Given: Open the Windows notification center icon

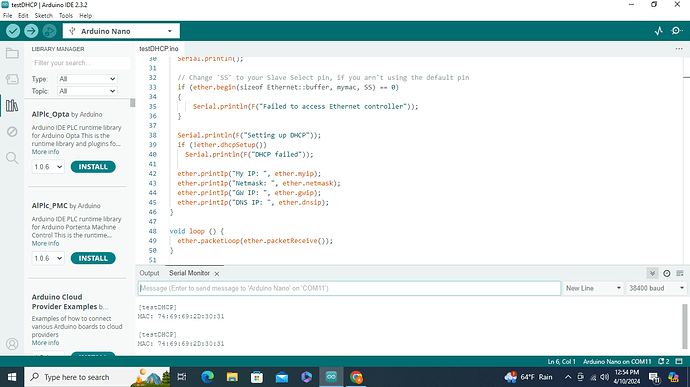Looking at the screenshot, I should coord(654,377).
